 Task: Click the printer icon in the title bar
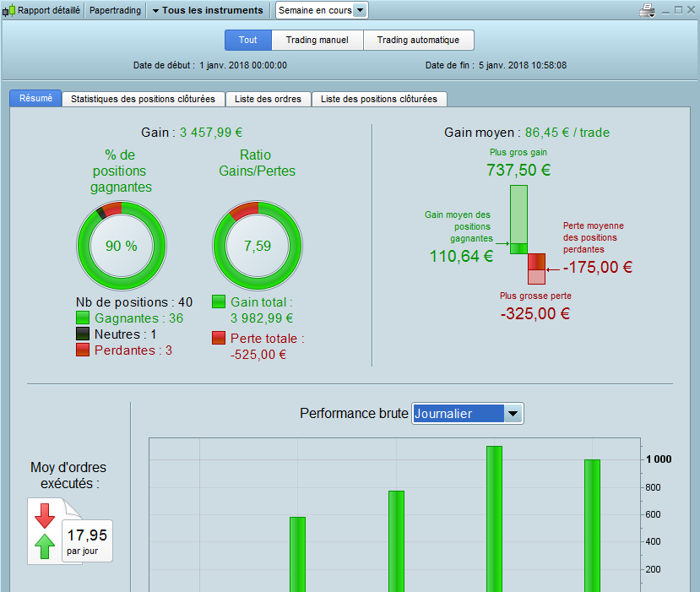pos(647,10)
